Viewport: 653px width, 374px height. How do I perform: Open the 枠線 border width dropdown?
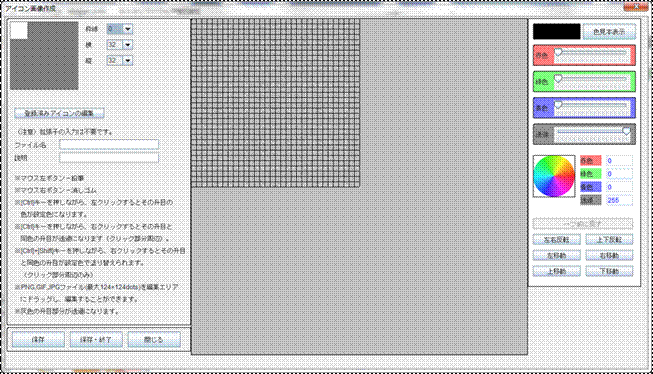120,29
